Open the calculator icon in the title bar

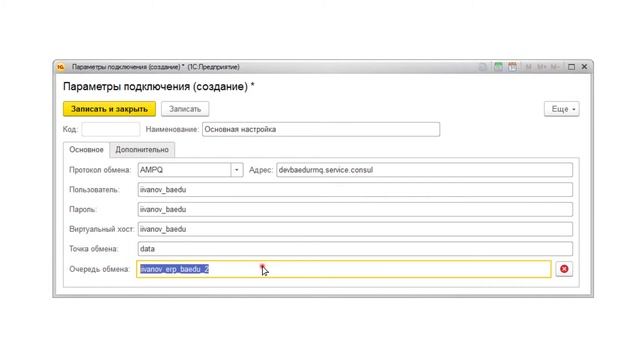tap(498, 67)
